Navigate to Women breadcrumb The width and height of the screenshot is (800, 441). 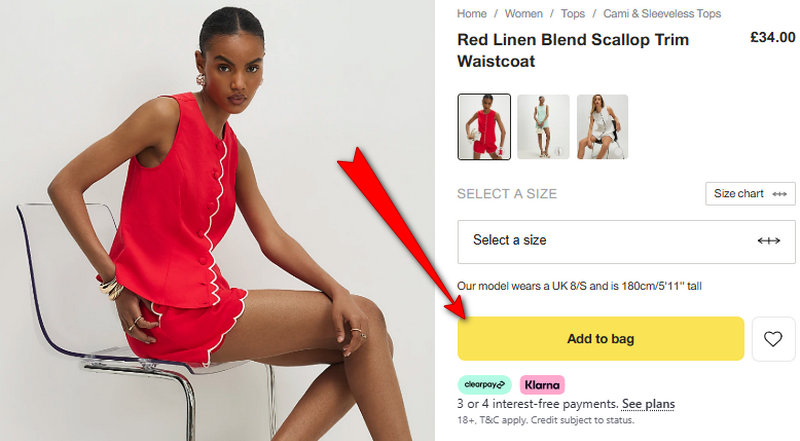pyautogui.click(x=523, y=14)
